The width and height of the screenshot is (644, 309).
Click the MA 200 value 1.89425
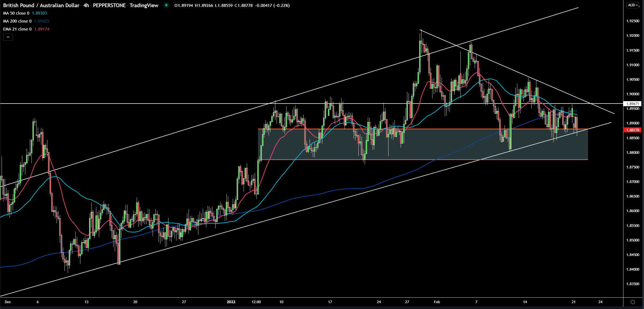click(42, 21)
